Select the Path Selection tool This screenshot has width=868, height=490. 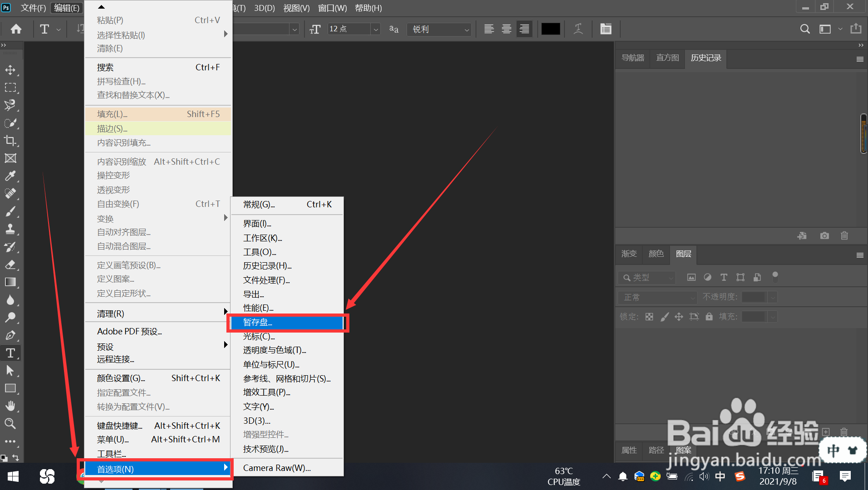pyautogui.click(x=10, y=371)
